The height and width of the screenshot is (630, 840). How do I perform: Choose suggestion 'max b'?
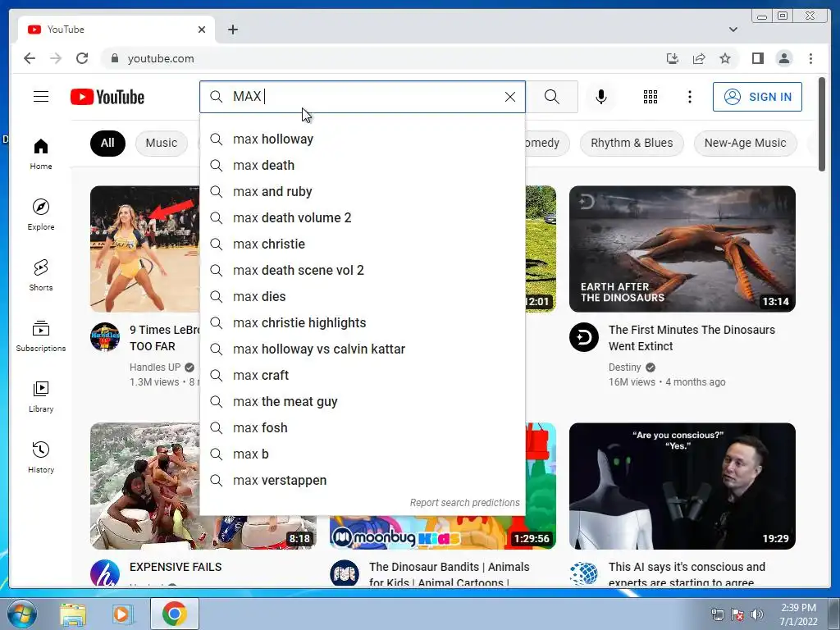362,454
